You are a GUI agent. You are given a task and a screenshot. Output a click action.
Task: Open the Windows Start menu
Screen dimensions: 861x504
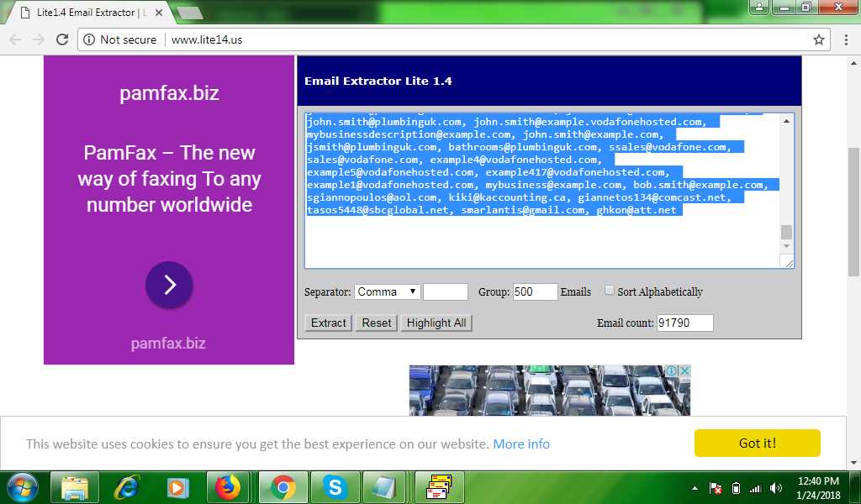click(x=23, y=487)
